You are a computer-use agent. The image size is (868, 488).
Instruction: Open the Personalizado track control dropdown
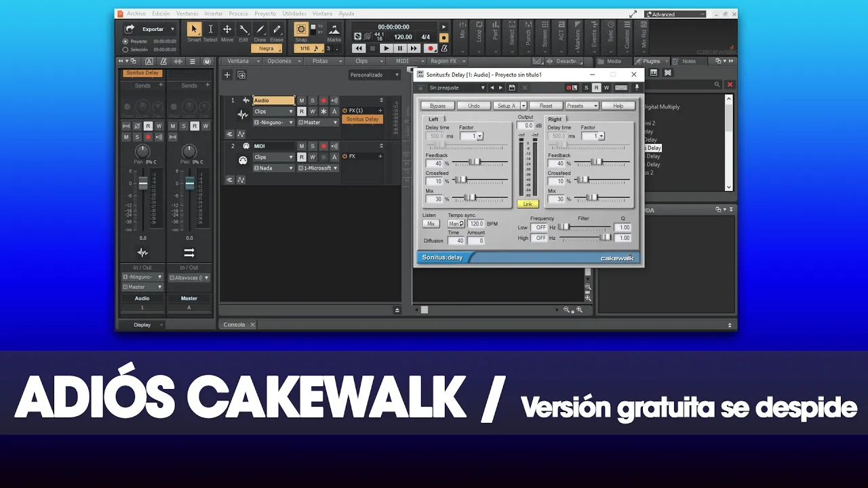374,75
